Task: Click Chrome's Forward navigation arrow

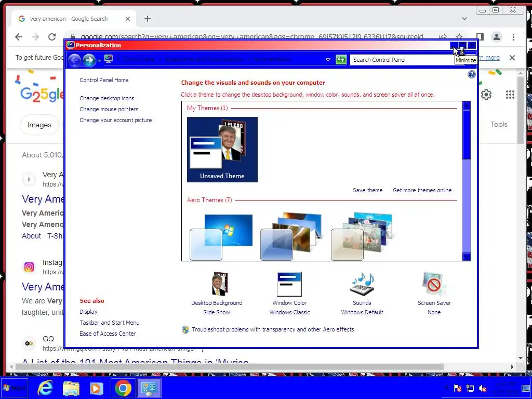Action: [35, 37]
